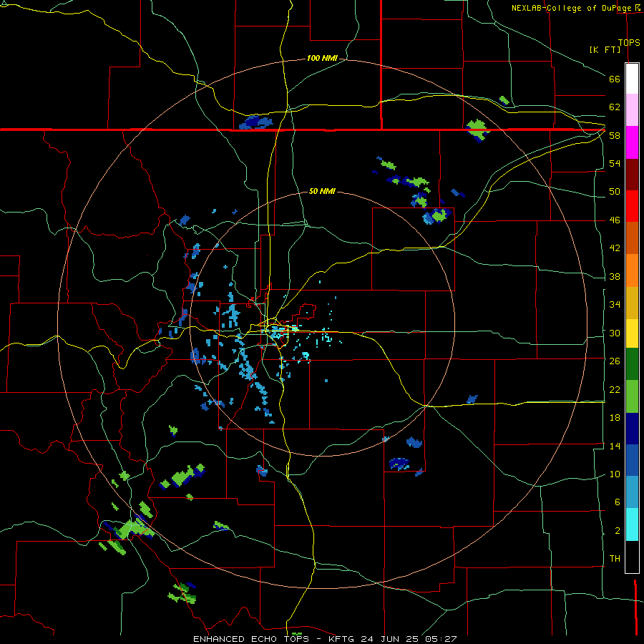Choose the bright orange legend swatch

(x=632, y=270)
